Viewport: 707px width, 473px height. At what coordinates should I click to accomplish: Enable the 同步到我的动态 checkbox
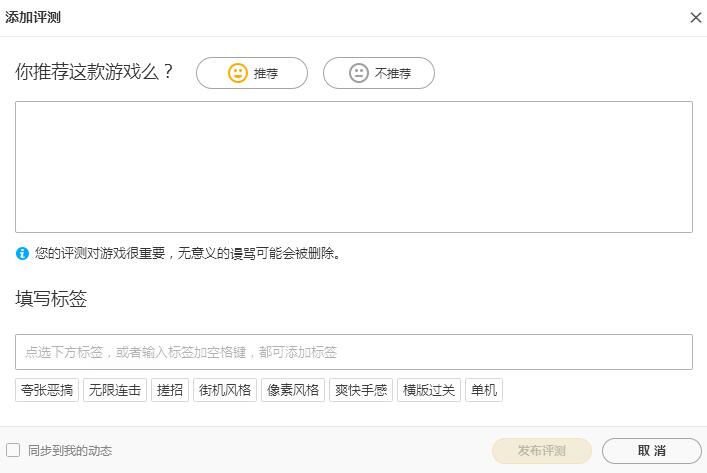click(x=13, y=450)
